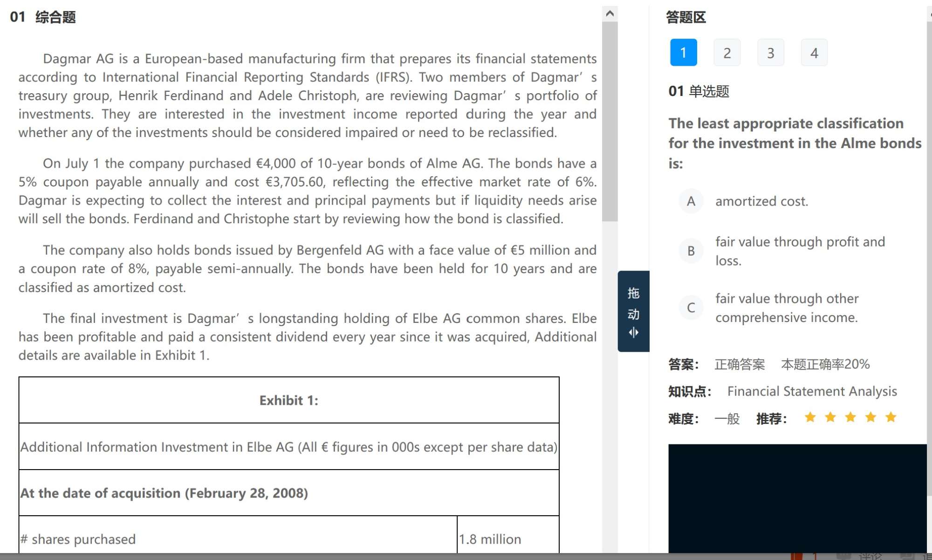932x560 pixels.
Task: Click the fourth recommendation star
Action: (870, 417)
